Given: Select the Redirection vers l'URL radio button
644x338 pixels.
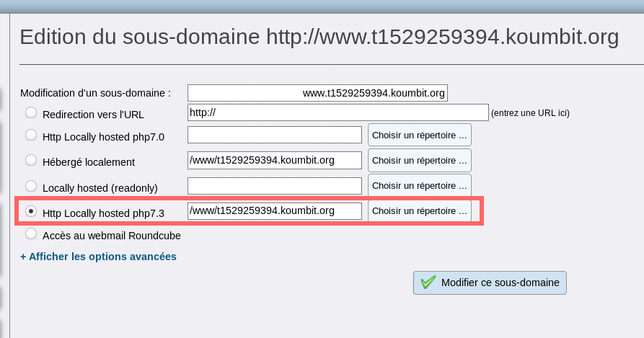Looking at the screenshot, I should [x=31, y=113].
